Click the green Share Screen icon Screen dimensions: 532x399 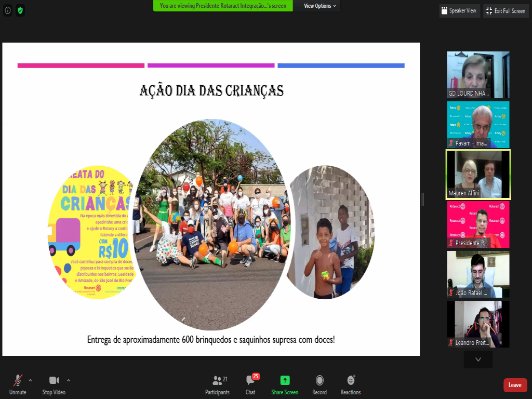285,380
